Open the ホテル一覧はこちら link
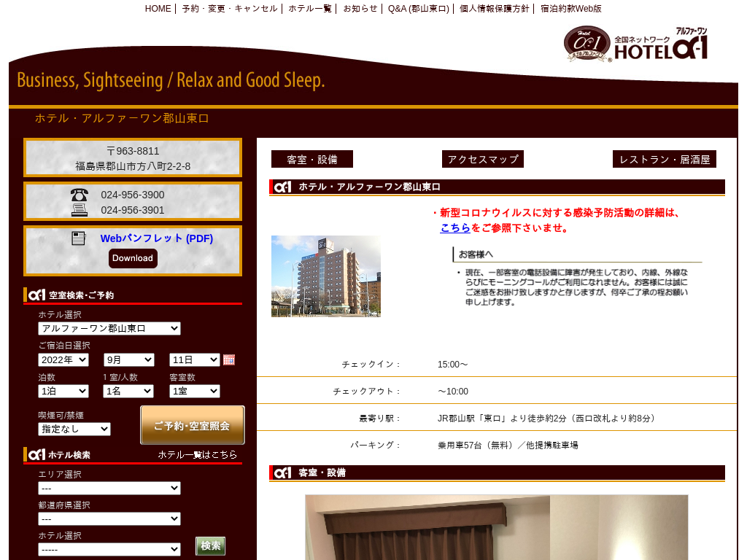The height and width of the screenshot is (560, 747). click(x=197, y=455)
